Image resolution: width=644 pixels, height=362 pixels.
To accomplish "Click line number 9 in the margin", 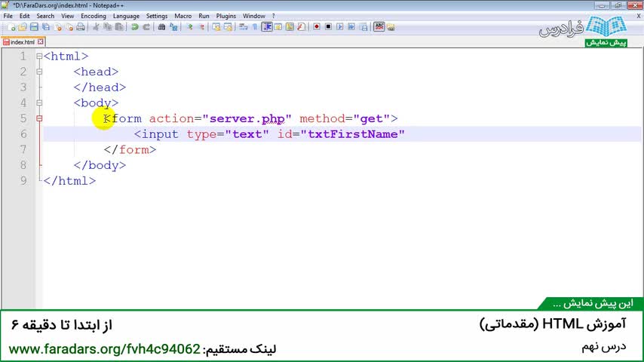I will point(23,181).
